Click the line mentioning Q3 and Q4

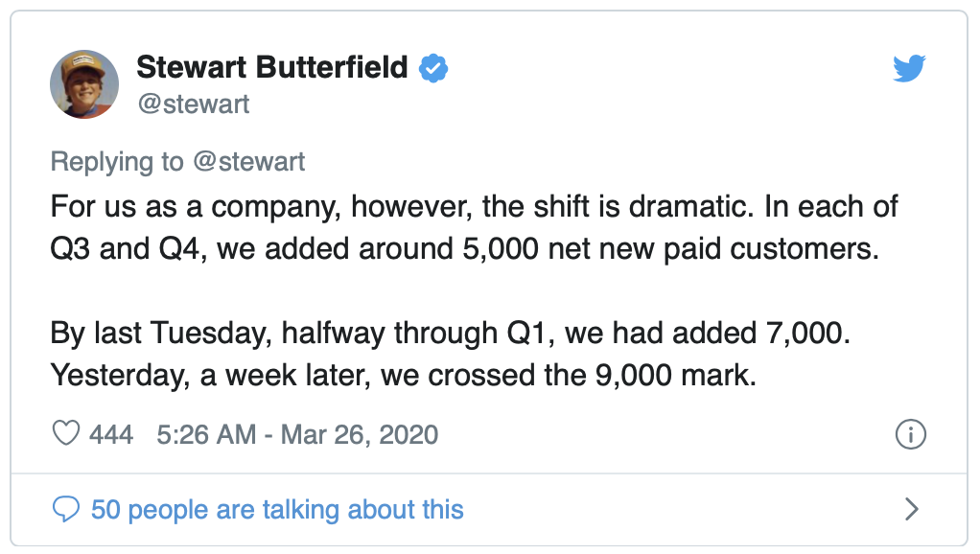point(464,249)
